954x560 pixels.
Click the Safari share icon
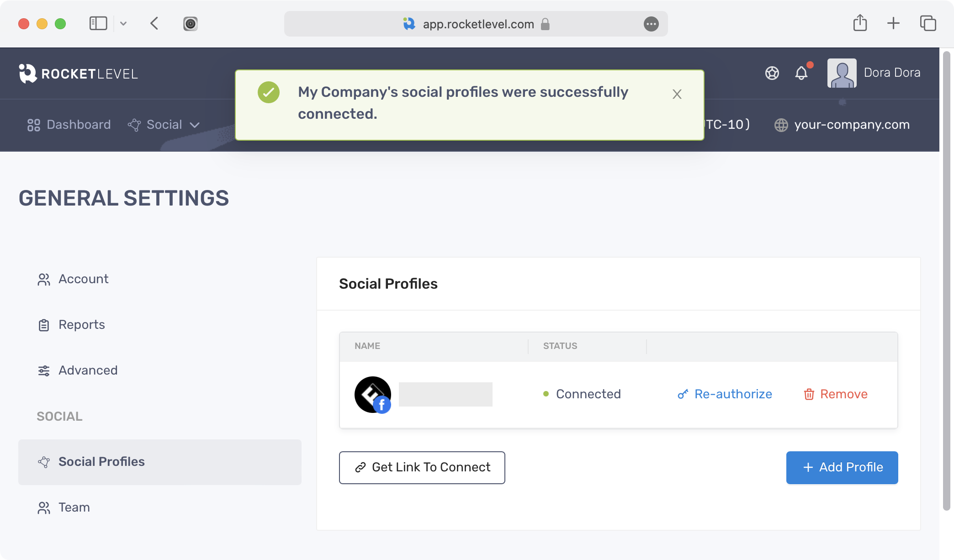click(x=860, y=23)
